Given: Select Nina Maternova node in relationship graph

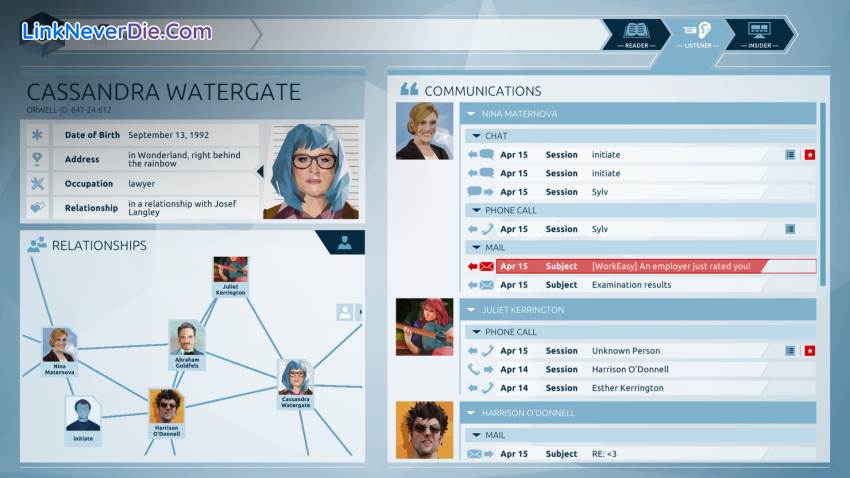Looking at the screenshot, I should point(59,351).
